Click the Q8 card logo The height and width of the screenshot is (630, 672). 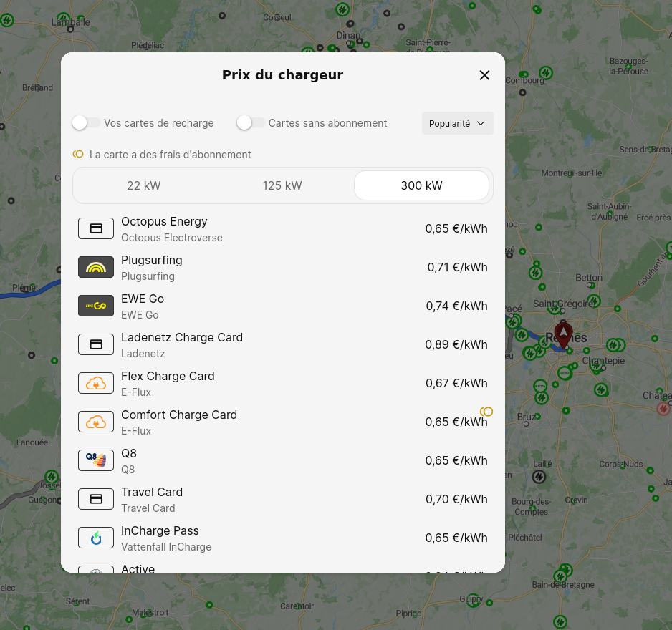96,460
